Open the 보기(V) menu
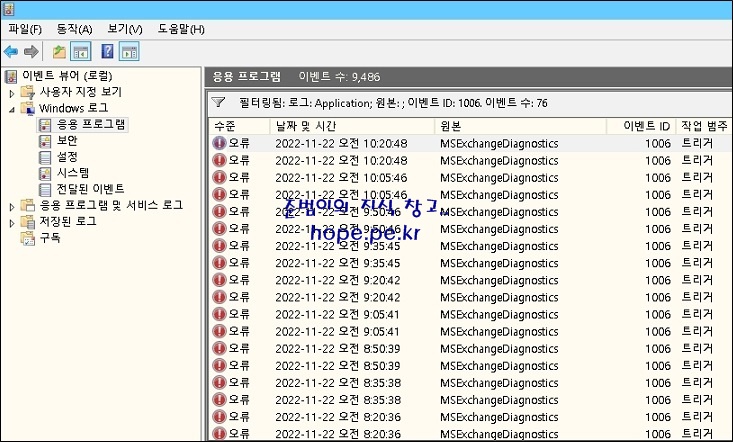733x442 pixels. click(x=125, y=29)
